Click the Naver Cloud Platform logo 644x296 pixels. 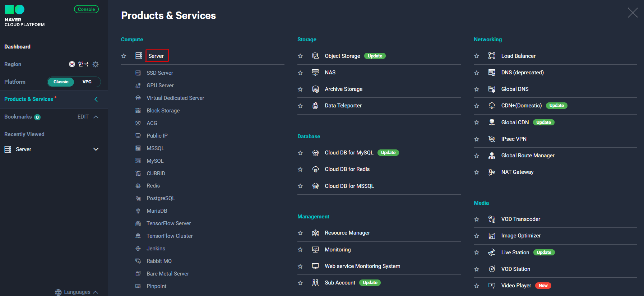pyautogui.click(x=24, y=16)
